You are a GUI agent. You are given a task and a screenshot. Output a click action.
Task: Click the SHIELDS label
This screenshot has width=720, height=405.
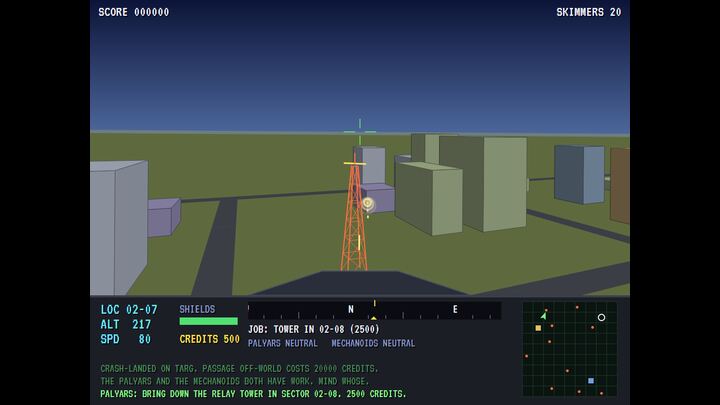tap(197, 309)
